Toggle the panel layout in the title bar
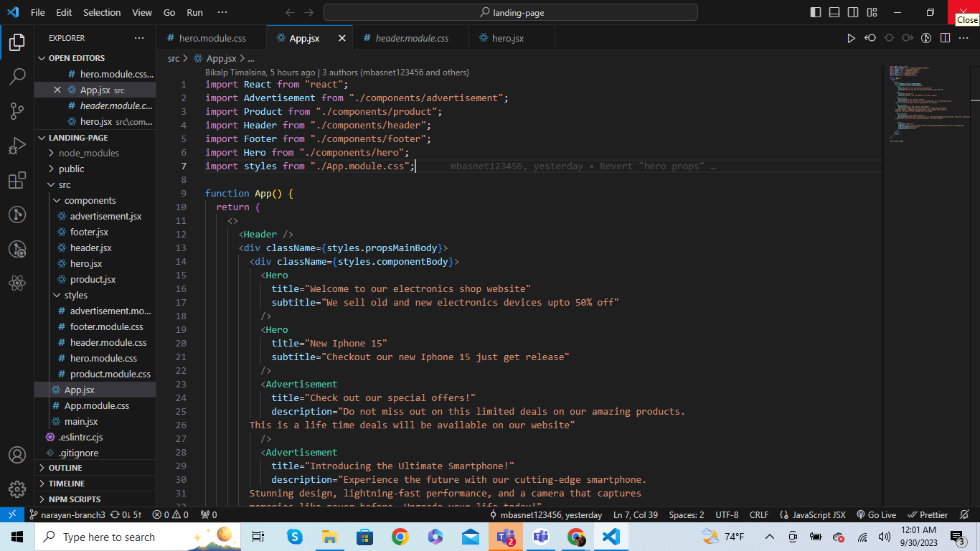Image resolution: width=980 pixels, height=551 pixels. coord(834,12)
